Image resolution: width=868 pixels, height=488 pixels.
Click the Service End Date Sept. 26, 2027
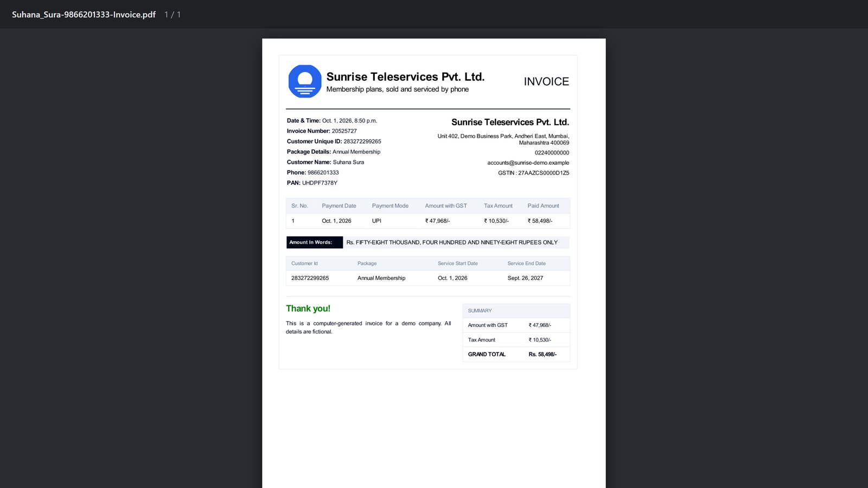(525, 278)
